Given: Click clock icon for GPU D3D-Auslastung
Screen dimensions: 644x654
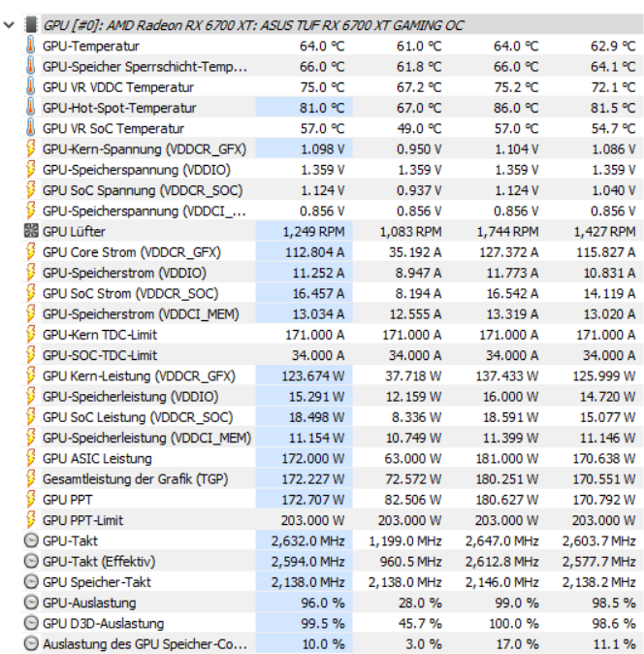Looking at the screenshot, I should (31, 623).
